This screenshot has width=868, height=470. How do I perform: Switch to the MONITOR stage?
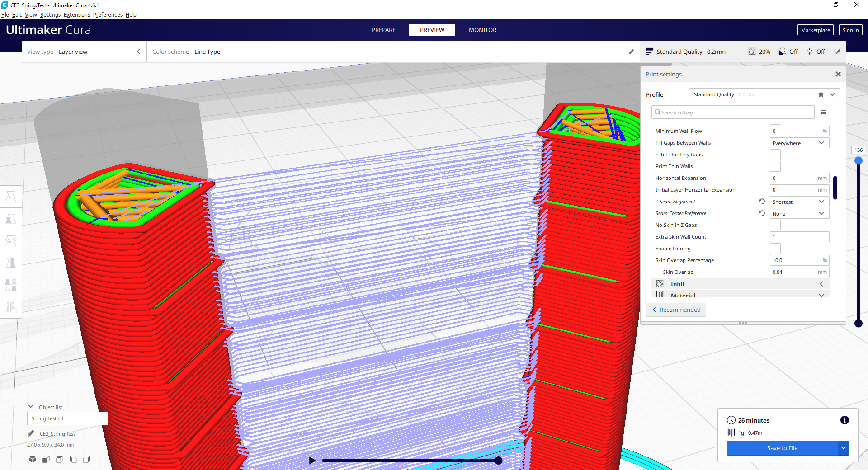pyautogui.click(x=482, y=30)
